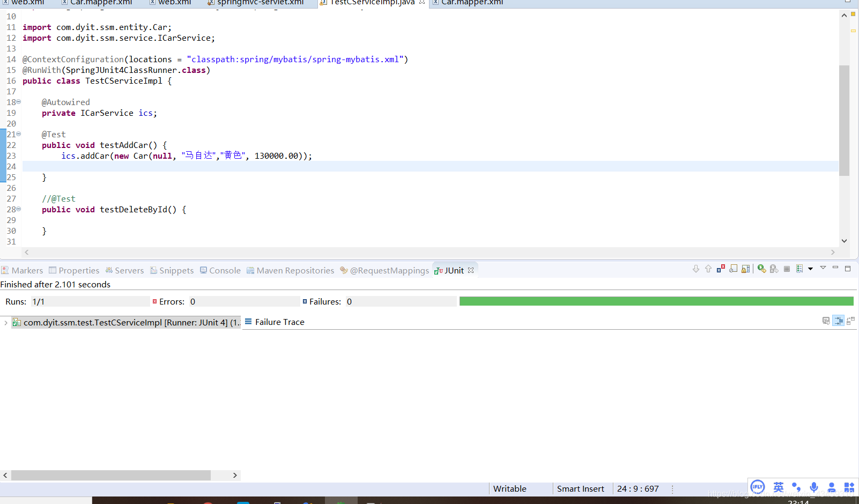Viewport: 859px width, 504px height.
Task: Click ICarService type in line 19
Action: (107, 113)
